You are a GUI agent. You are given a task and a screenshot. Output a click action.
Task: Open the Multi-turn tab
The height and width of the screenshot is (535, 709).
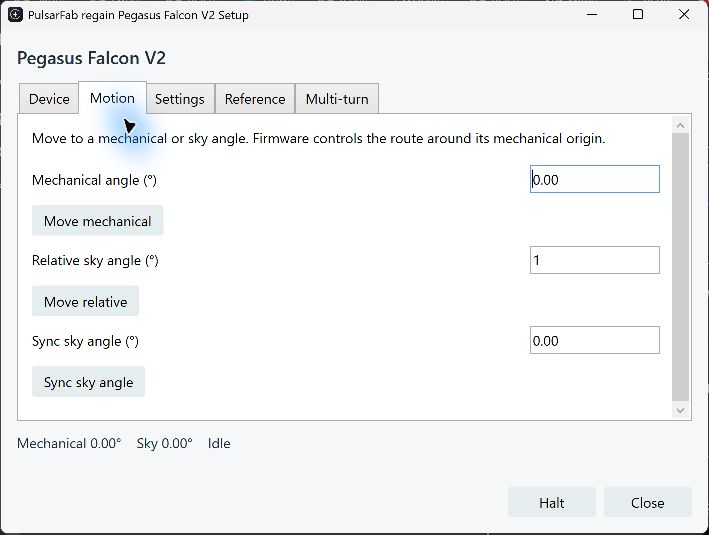click(x=337, y=99)
